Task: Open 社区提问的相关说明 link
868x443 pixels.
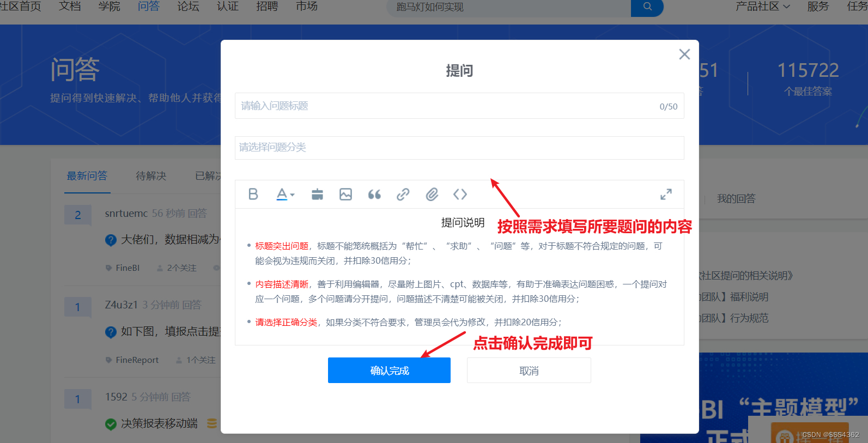Action: click(x=746, y=276)
